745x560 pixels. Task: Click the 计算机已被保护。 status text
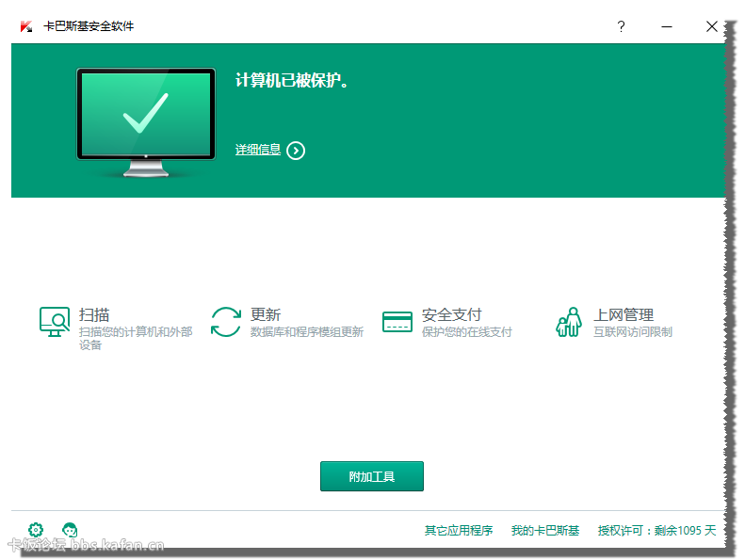point(292,80)
